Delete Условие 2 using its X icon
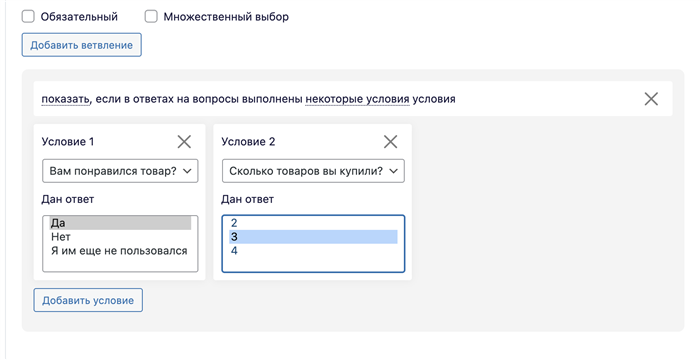 (x=390, y=142)
